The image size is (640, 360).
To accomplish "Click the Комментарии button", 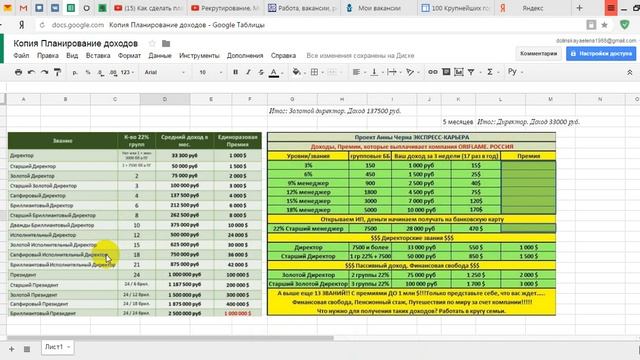I will pos(538,53).
